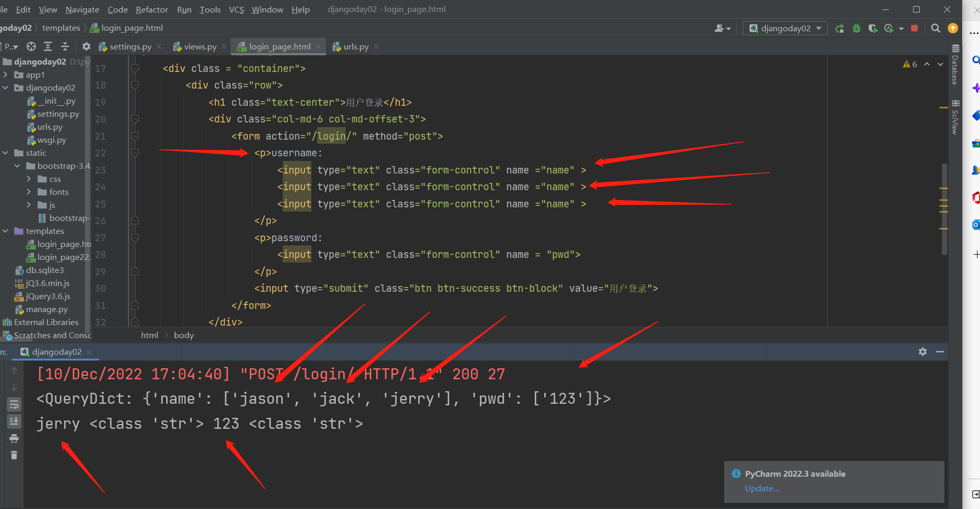The height and width of the screenshot is (509, 980).
Task: Open External Libraries in project tree
Action: click(46, 322)
